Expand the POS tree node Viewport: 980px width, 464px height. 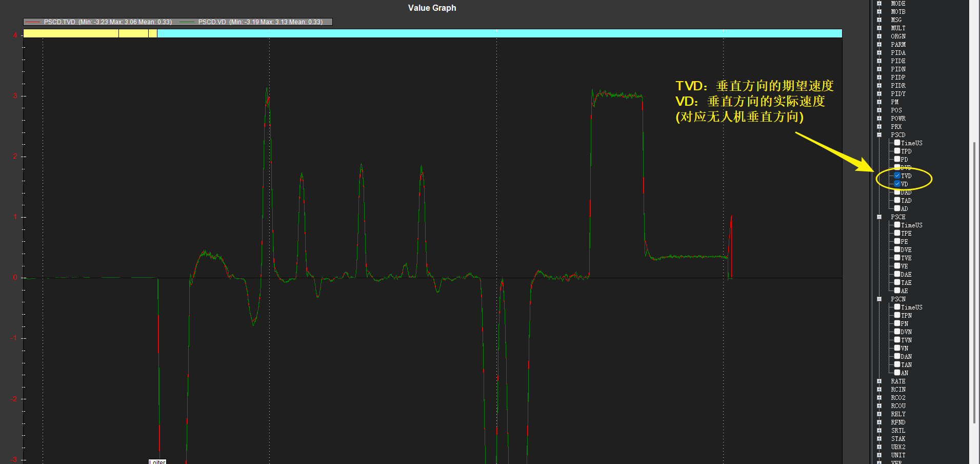pyautogui.click(x=879, y=110)
